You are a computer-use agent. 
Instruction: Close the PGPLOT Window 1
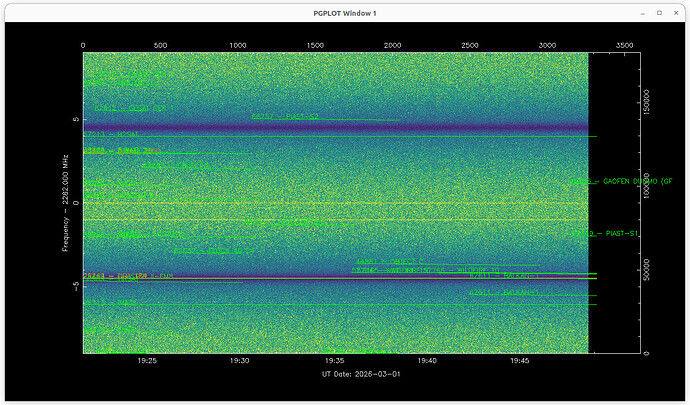[674, 11]
